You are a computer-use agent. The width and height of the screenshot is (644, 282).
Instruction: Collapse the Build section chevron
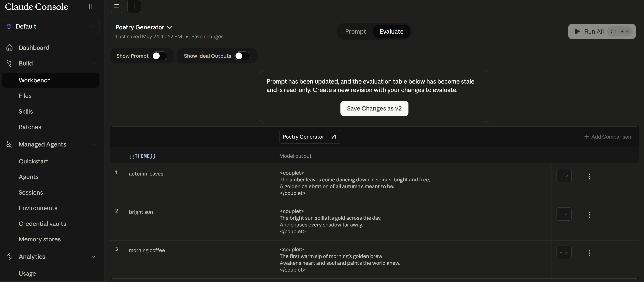coord(94,63)
